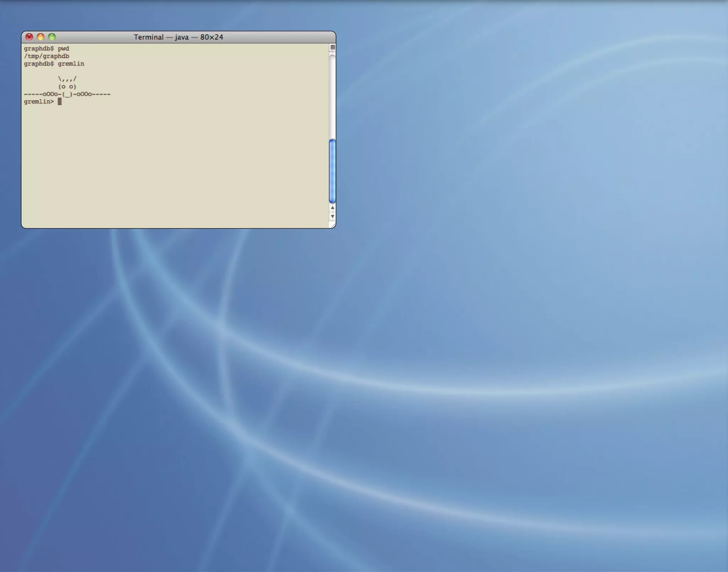Click the '/tmp/graphdb' output line

tap(47, 56)
